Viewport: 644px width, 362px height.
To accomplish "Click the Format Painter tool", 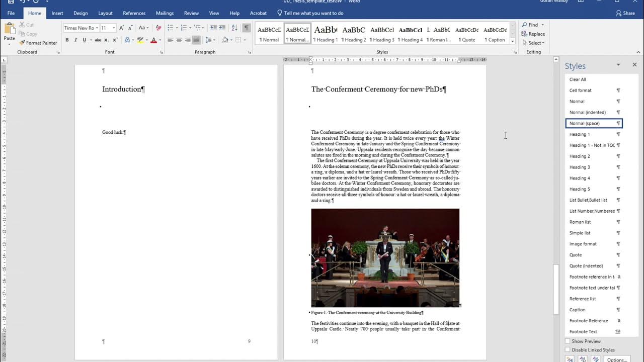I will [x=38, y=43].
